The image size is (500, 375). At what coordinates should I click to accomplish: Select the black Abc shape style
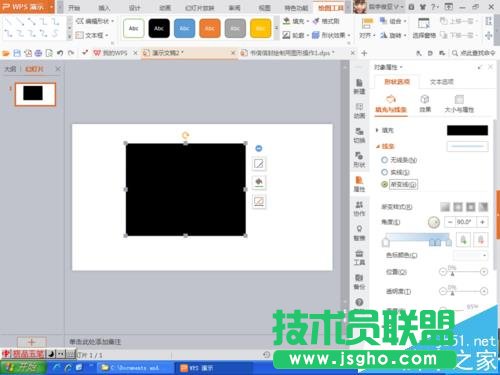[x=159, y=28]
